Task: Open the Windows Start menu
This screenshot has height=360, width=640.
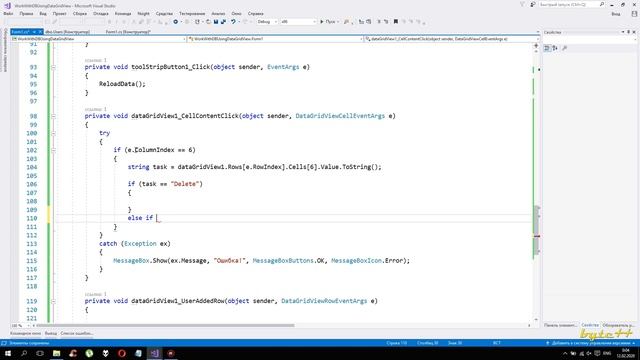Action: [x=8, y=353]
